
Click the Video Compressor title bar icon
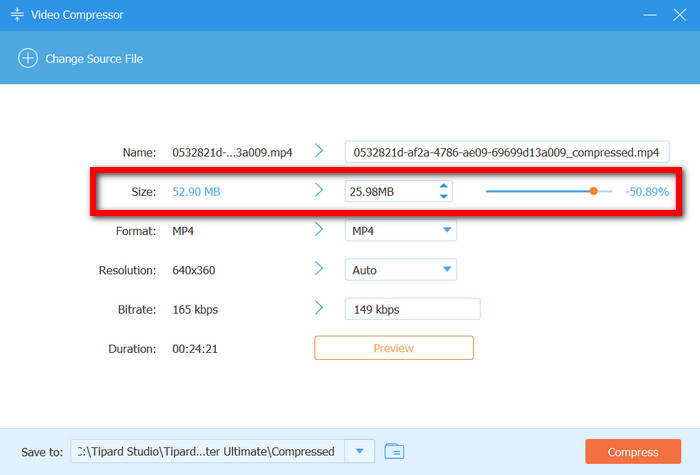point(18,17)
